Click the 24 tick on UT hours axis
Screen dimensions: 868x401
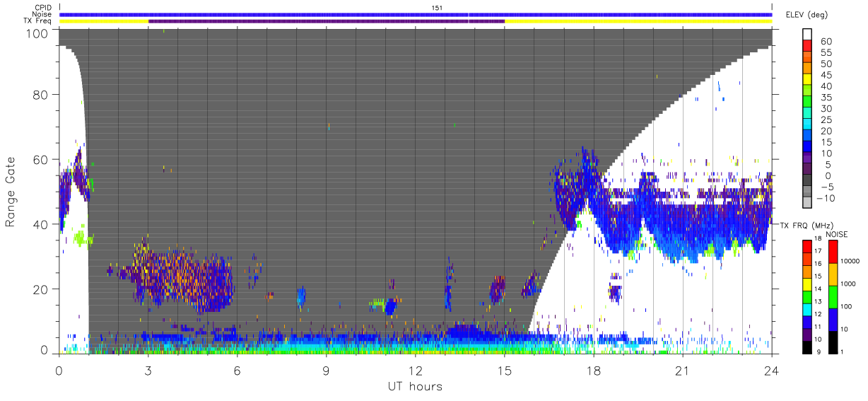771,370
